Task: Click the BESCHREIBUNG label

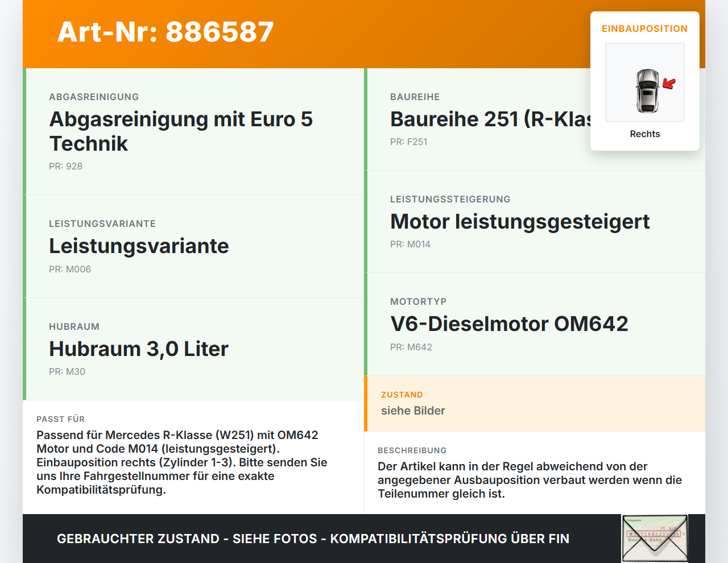Action: click(x=412, y=450)
